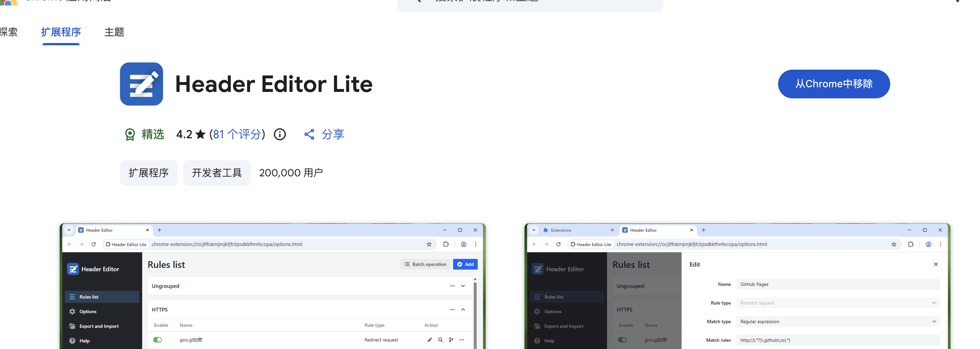Open tab search chevron in right preview
Viewport: 980px width, 349px height.
tap(534, 230)
